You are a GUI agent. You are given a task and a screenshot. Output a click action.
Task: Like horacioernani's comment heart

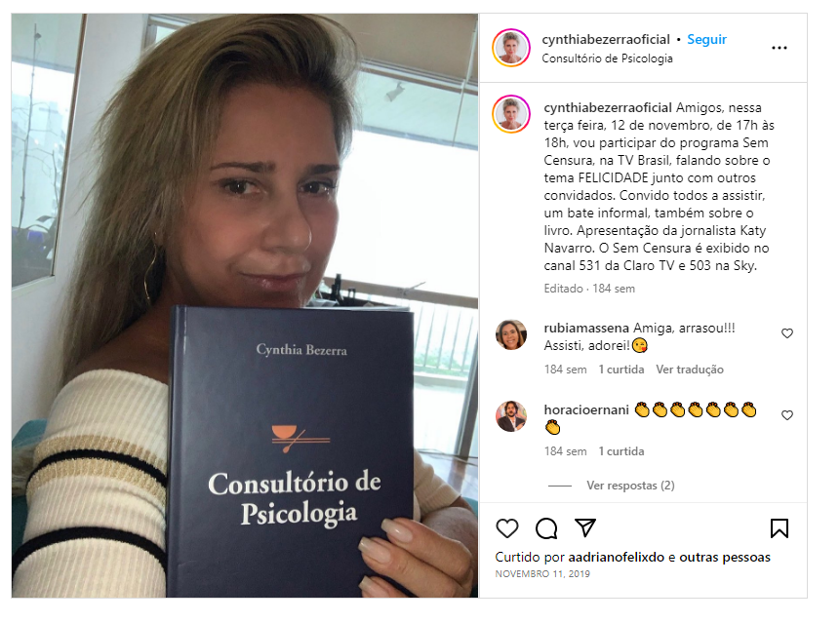pyautogui.click(x=787, y=415)
